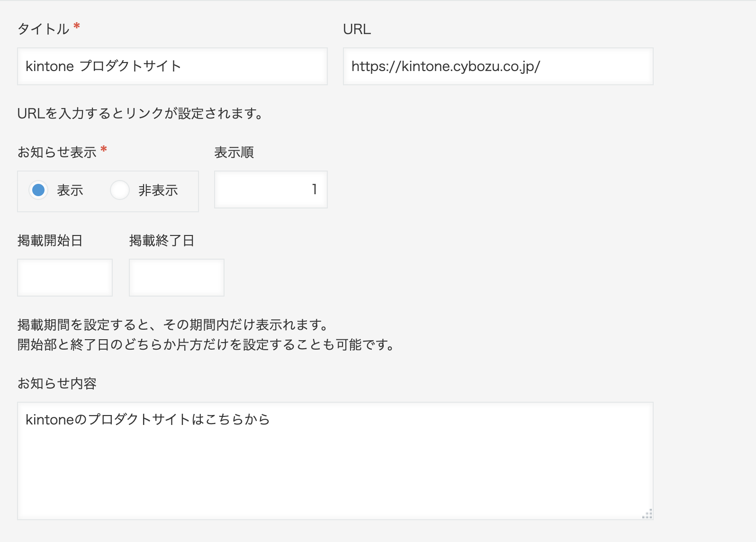
Task: Click the お知らせ内容 textarea resize handle
Action: click(x=647, y=514)
